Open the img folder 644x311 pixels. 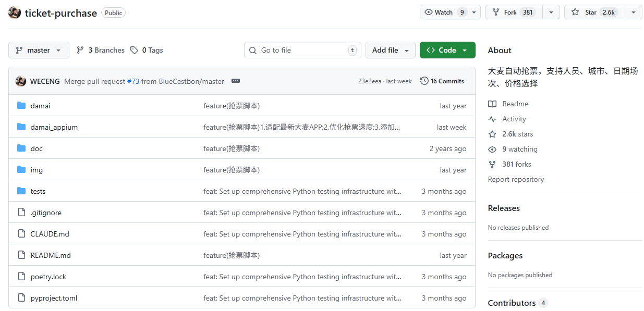[x=37, y=170]
